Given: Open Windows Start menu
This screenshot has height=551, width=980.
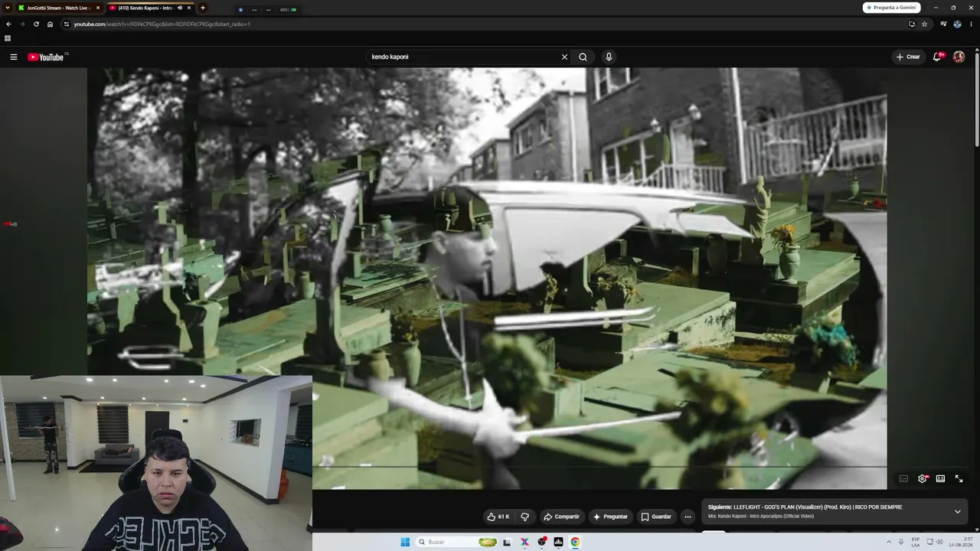Looking at the screenshot, I should (x=405, y=543).
